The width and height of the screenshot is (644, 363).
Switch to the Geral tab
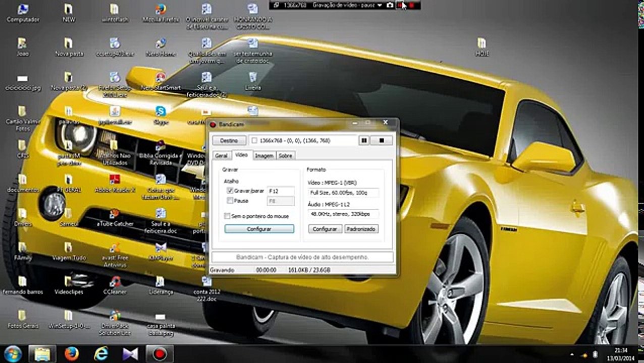(222, 156)
